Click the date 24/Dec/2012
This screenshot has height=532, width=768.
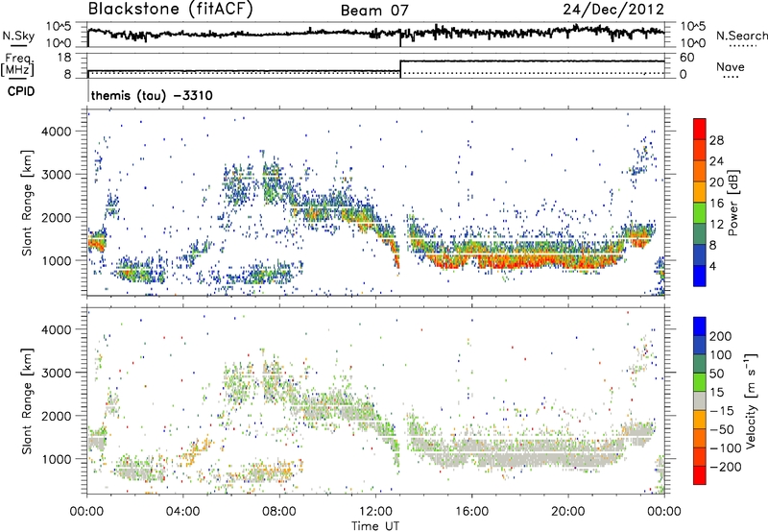point(613,9)
